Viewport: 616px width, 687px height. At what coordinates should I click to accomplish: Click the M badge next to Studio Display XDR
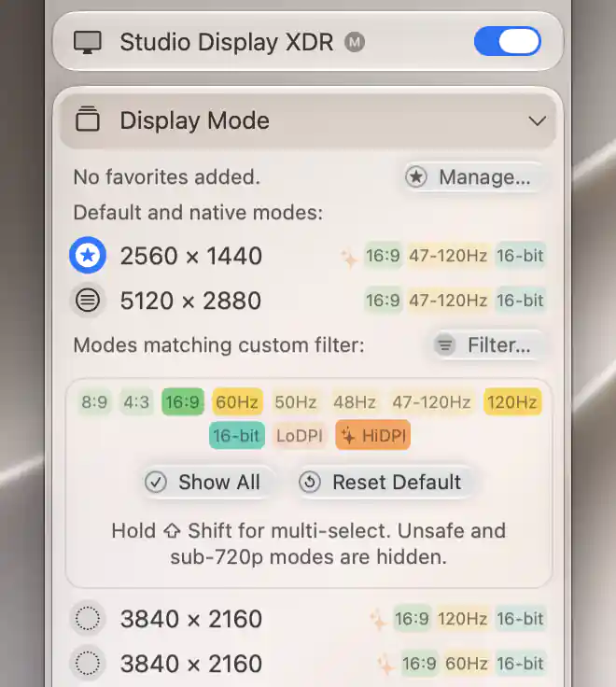355,43
